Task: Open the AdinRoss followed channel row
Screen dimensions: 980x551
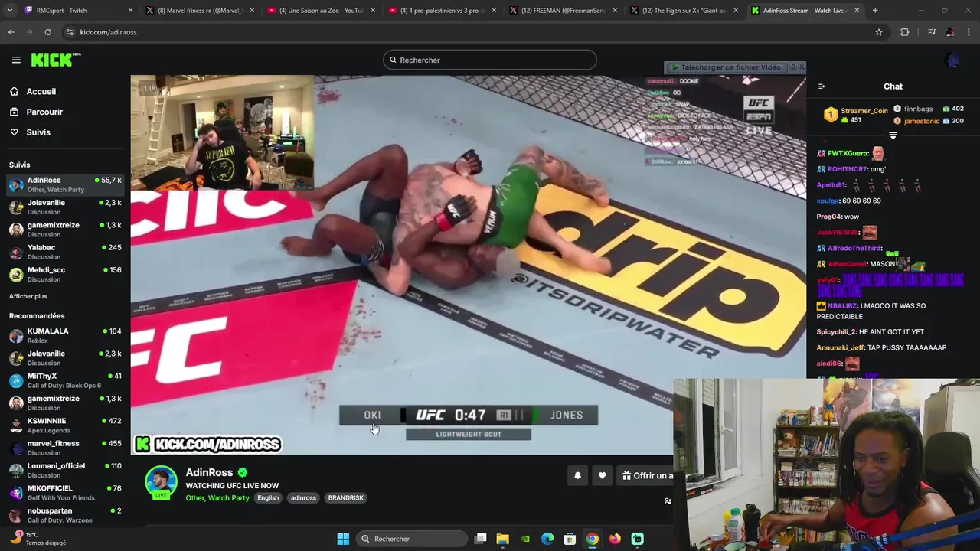Action: tap(65, 184)
